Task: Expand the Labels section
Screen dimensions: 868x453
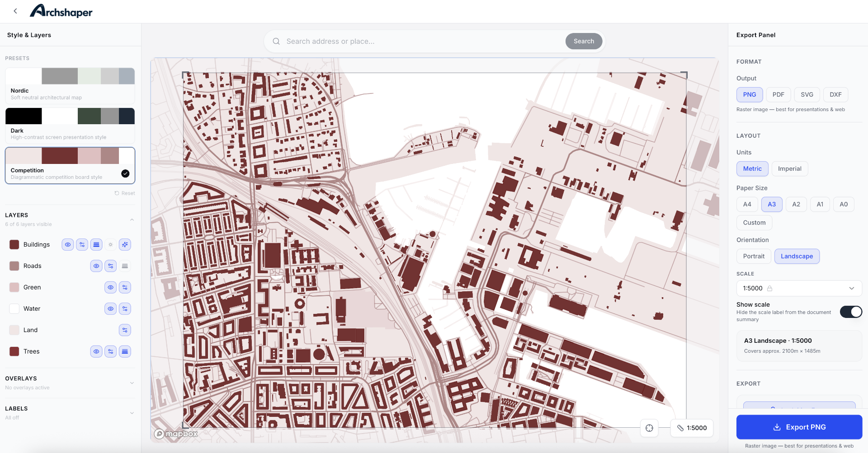Action: point(70,413)
